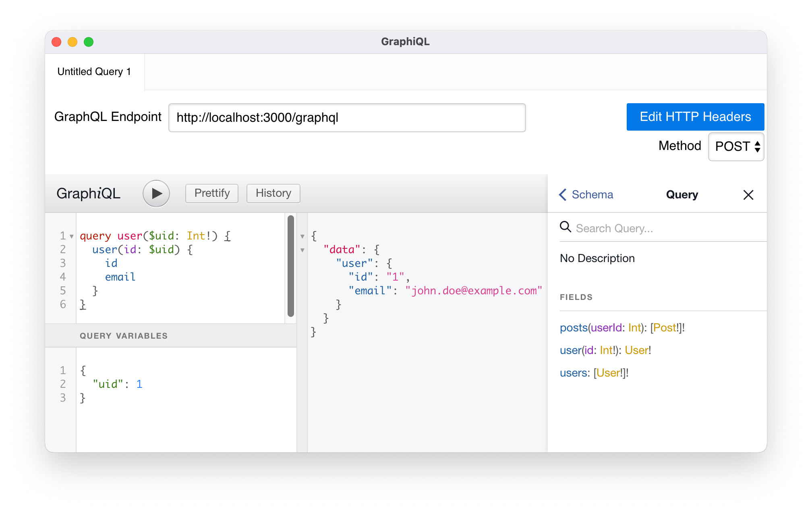812x512 pixels.
Task: Click the $uid variable on line 2
Action: tap(161, 250)
